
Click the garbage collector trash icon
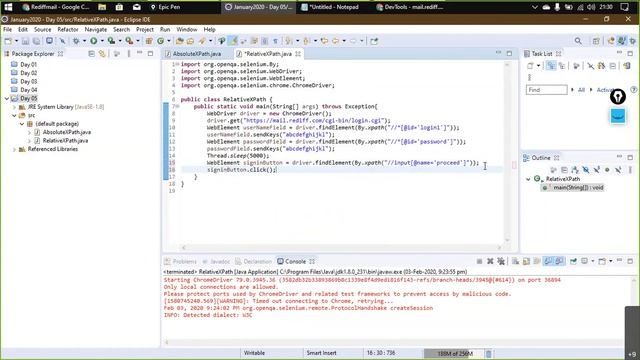pyautogui.click(x=489, y=353)
